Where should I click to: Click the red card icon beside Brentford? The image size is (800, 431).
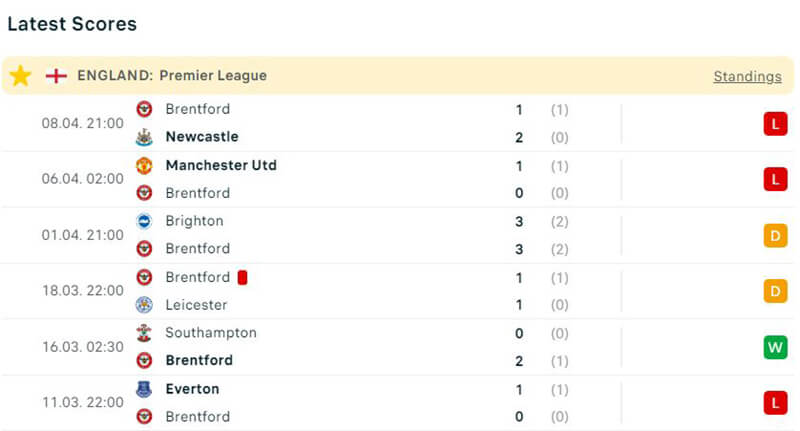(x=242, y=277)
